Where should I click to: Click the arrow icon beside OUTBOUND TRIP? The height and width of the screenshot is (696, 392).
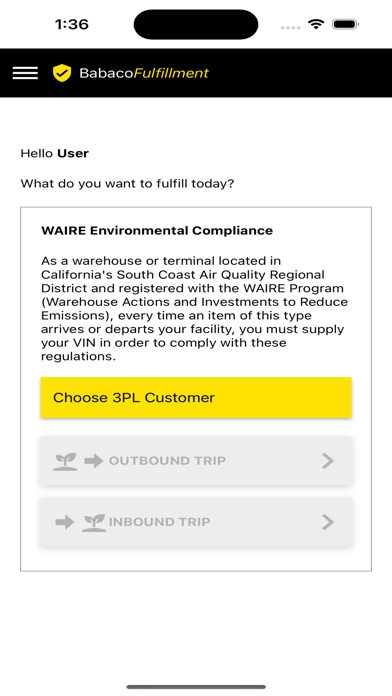coord(94,461)
